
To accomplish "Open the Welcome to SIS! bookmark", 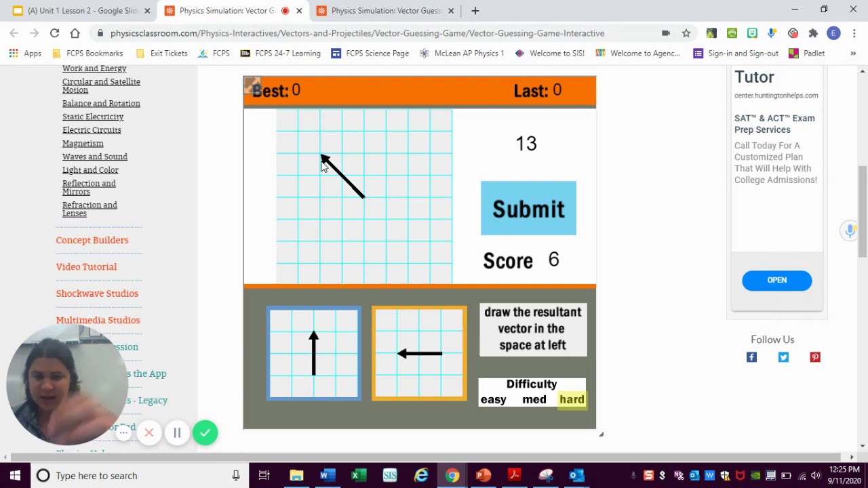I will pos(550,53).
